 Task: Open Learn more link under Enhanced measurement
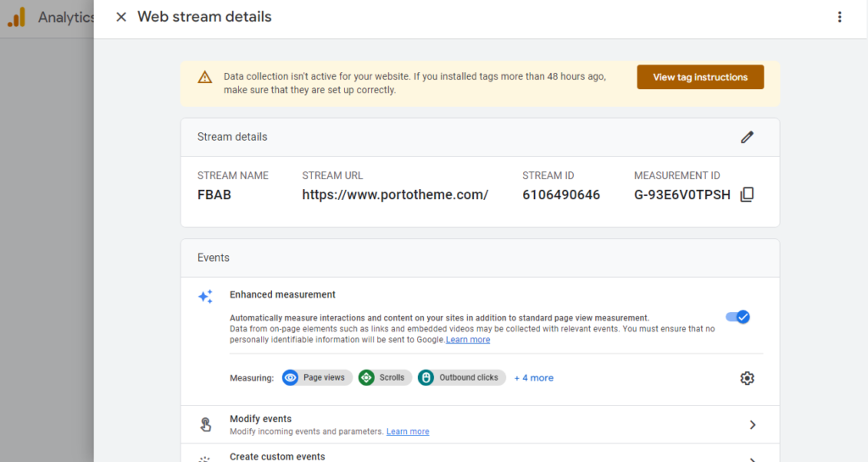pos(468,340)
